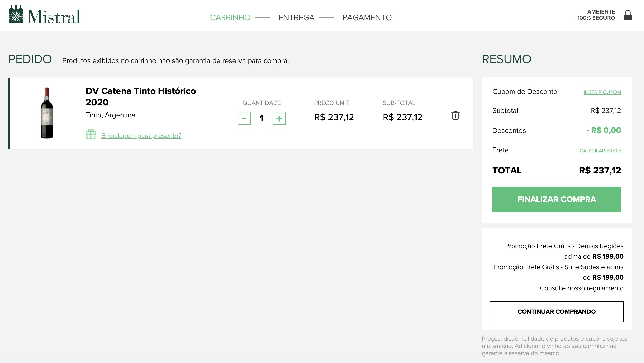Click the Sul e Sudeste free shipping promo text
The width and height of the screenshot is (644, 363).
point(558,272)
